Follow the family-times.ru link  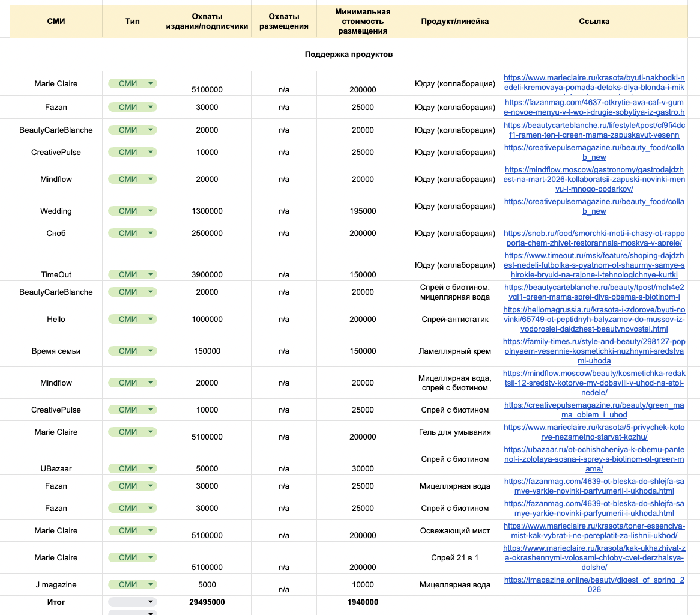pyautogui.click(x=594, y=351)
